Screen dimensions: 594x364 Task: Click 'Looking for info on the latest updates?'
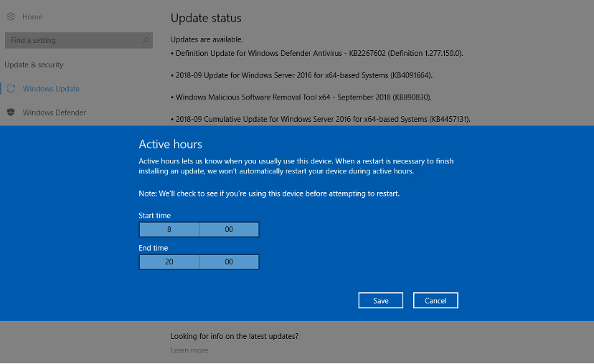point(235,336)
